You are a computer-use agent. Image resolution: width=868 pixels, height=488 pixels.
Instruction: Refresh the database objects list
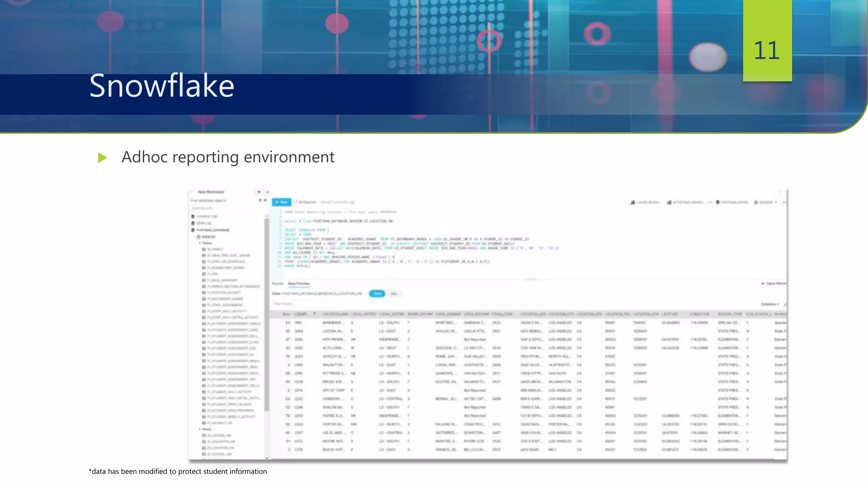[x=260, y=200]
